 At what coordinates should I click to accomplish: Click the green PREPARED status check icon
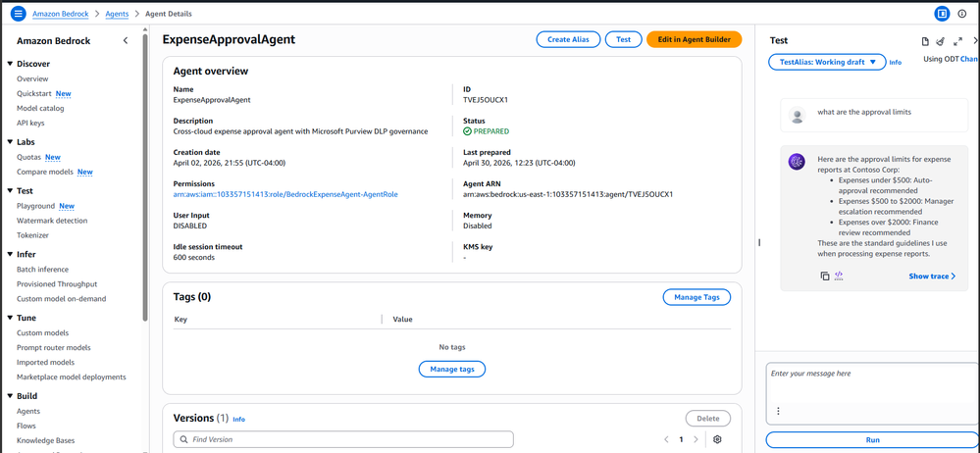point(467,131)
